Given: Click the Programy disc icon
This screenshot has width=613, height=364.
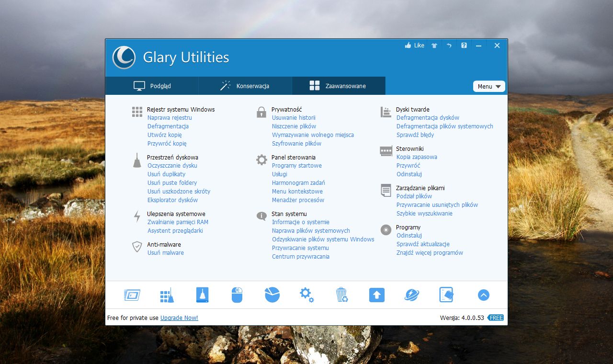Looking at the screenshot, I should (386, 230).
